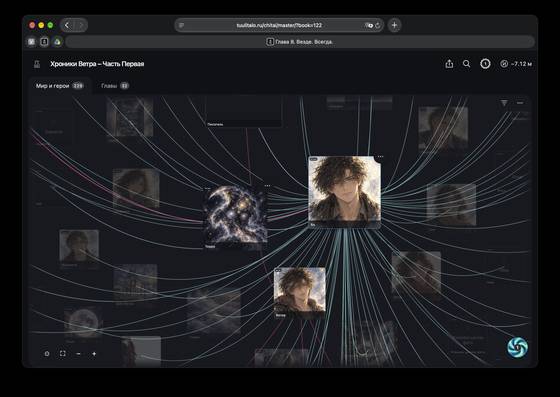This screenshot has height=397, width=560.
Task: Open search with the magnifier icon
Action: 466,64
